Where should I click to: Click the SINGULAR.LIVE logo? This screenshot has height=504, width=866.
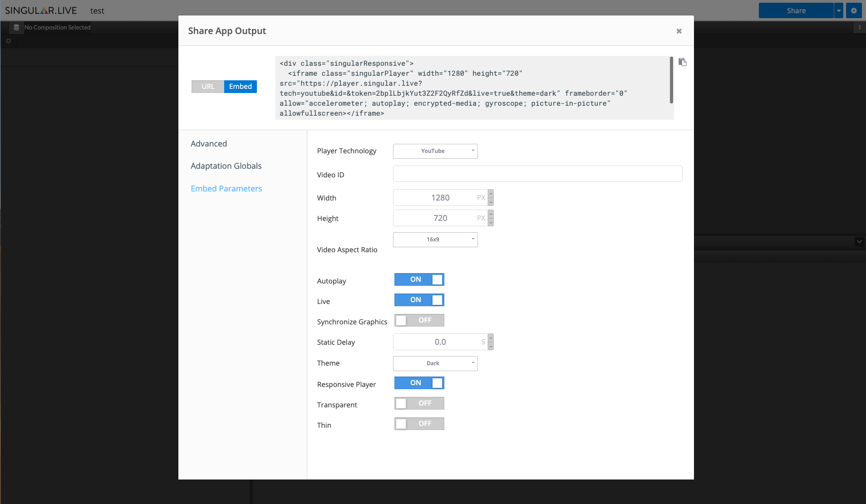tap(41, 10)
